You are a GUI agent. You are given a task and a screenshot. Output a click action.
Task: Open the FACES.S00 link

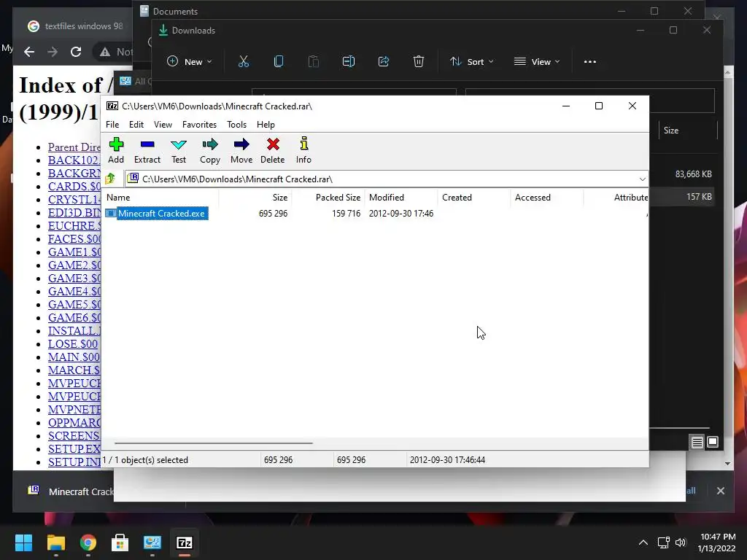click(x=74, y=239)
